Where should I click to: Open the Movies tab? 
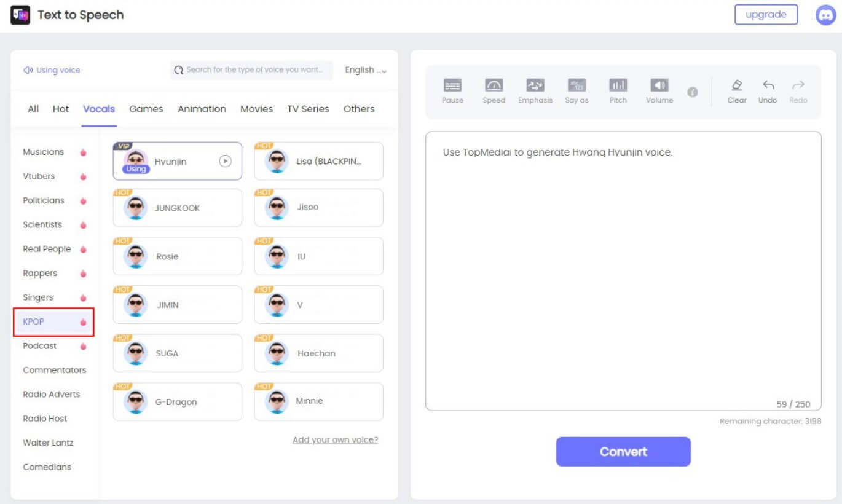pyautogui.click(x=257, y=109)
